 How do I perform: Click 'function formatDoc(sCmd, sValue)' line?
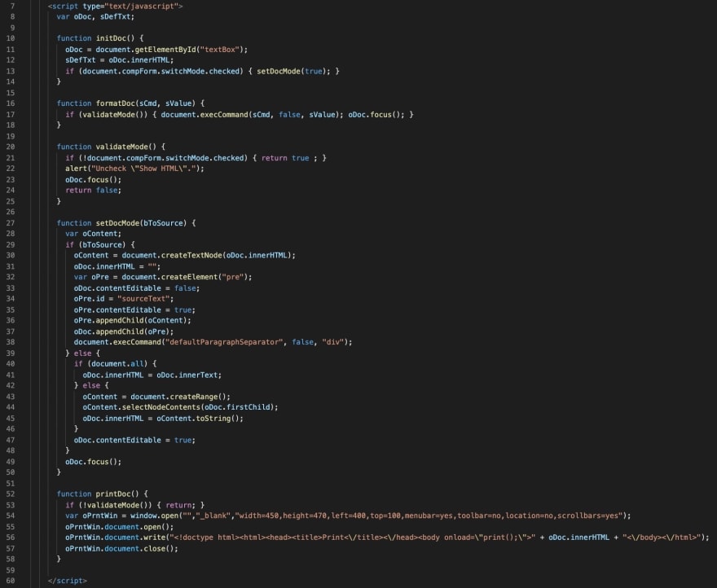pos(131,103)
